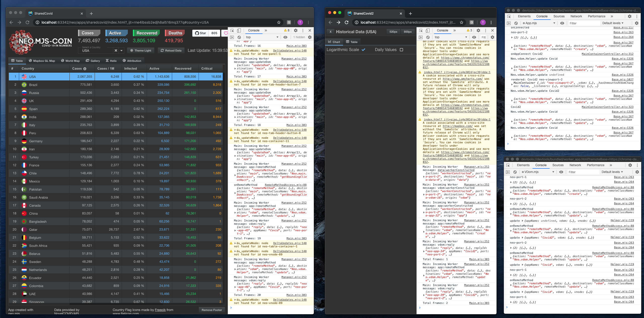Reload the SharedCovid browser page

(27, 22)
